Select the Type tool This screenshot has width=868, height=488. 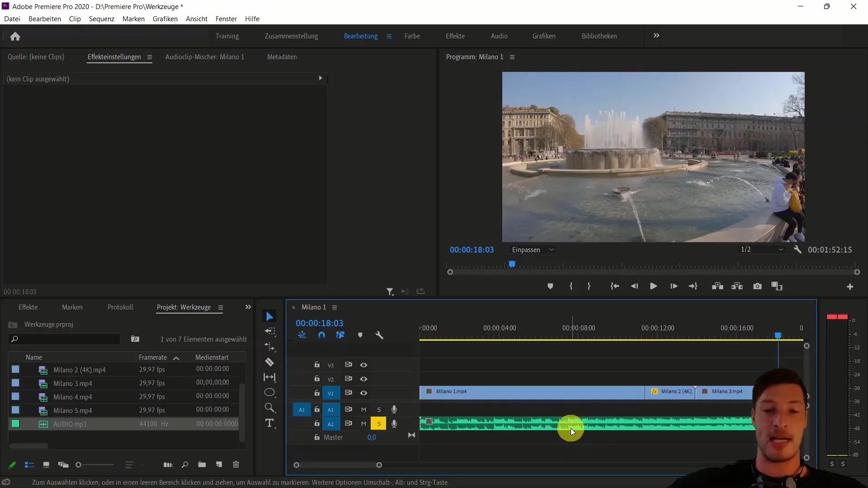click(x=270, y=423)
